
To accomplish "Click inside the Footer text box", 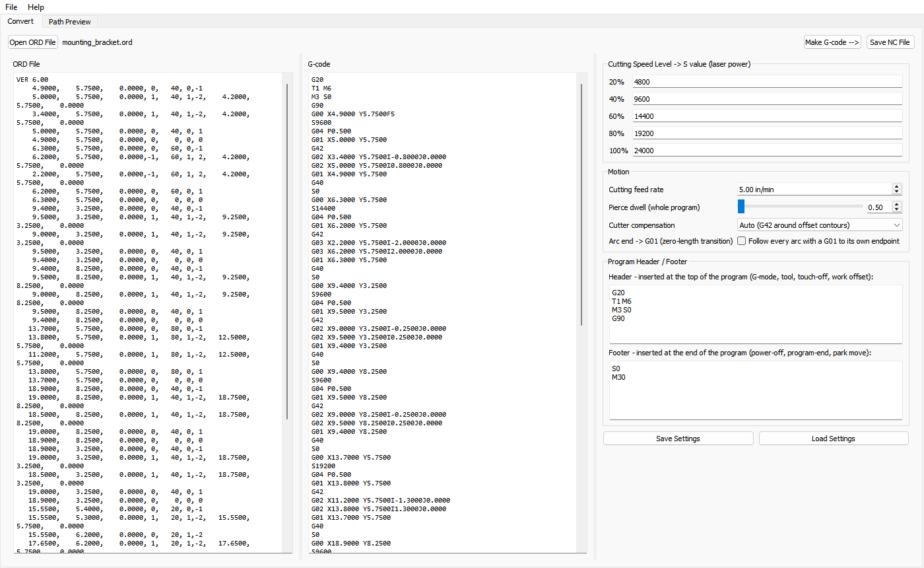I will click(x=756, y=390).
